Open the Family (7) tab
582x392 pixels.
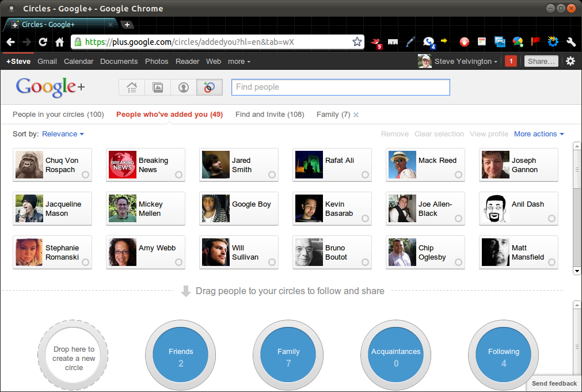point(333,115)
